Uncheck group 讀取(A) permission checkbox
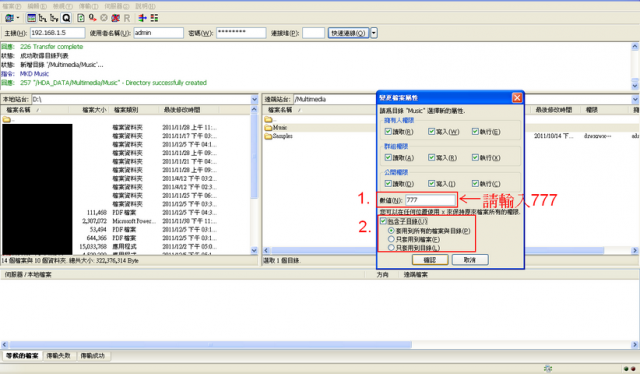 [x=388, y=158]
